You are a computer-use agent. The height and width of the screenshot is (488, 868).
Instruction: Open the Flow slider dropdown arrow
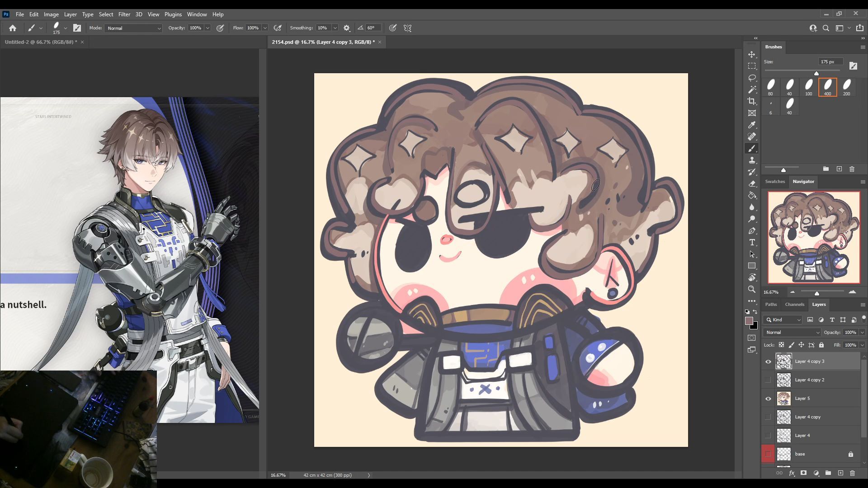[265, 28]
